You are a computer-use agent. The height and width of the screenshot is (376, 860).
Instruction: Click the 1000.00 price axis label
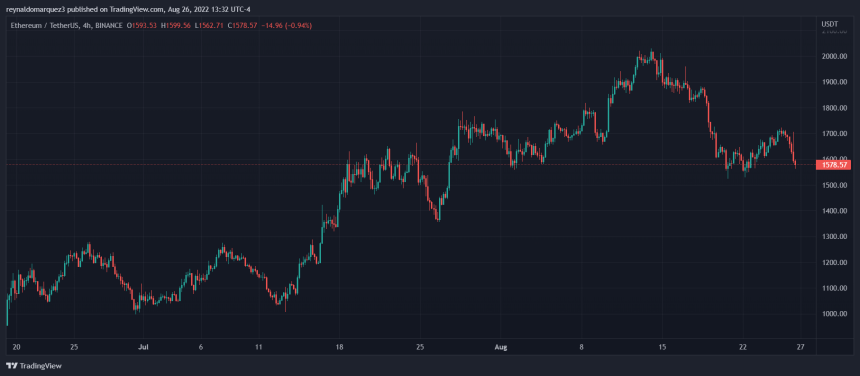coord(834,314)
